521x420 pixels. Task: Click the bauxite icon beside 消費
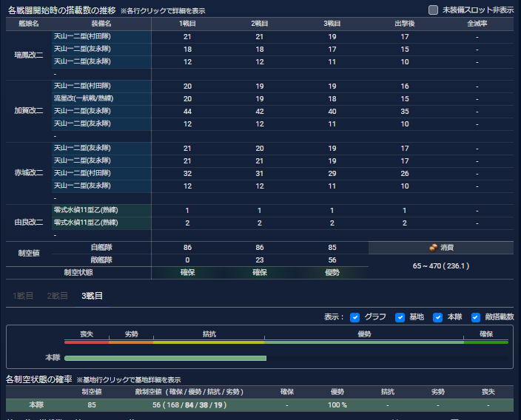433,248
